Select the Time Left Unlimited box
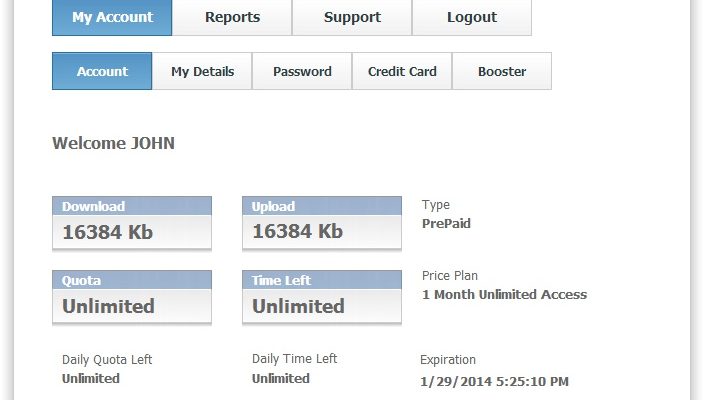Image resolution: width=704 pixels, height=400 pixels. (x=322, y=297)
